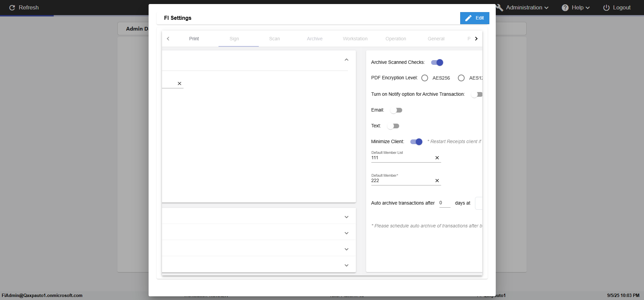Expand the last collapsed panel row
Image resolution: width=644 pixels, height=300 pixels.
[346, 265]
